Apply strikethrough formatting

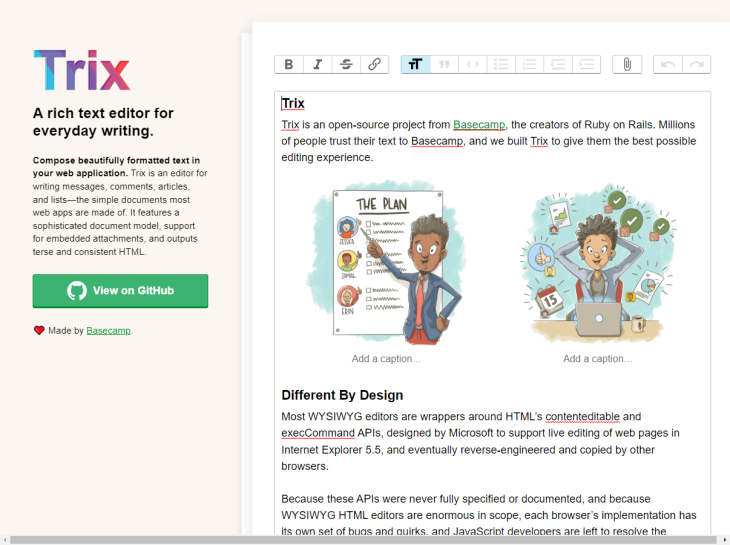coord(346,64)
